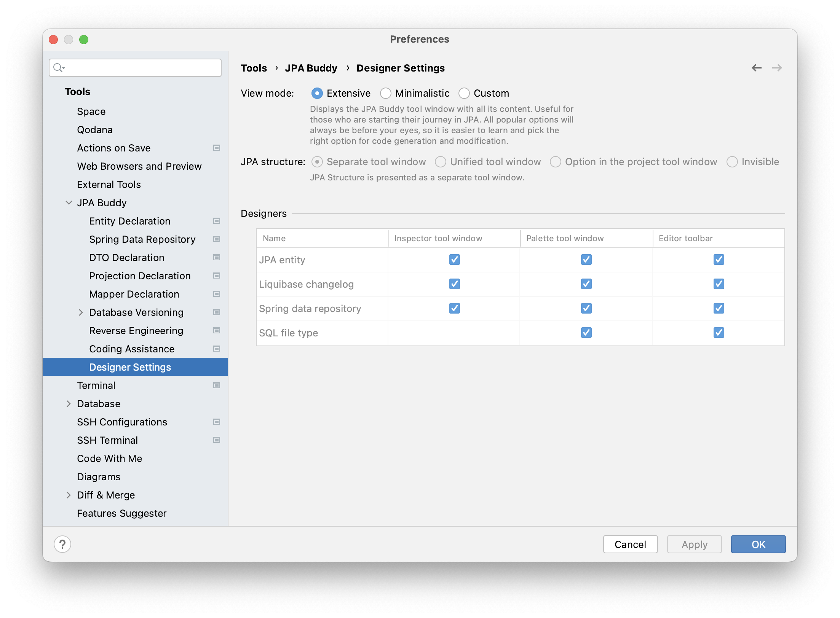Click the back navigation arrow above Designer Settings

coord(757,68)
